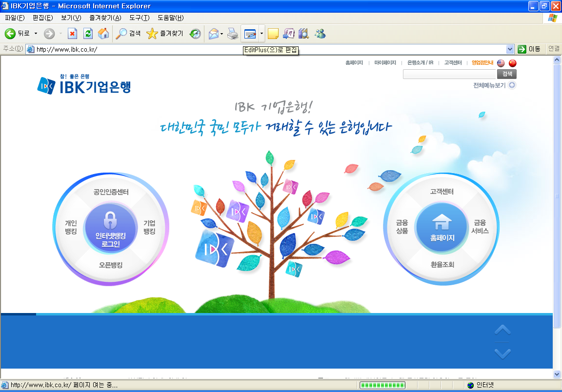
Task: Click the scrollbar up arrow
Action: tap(557, 60)
